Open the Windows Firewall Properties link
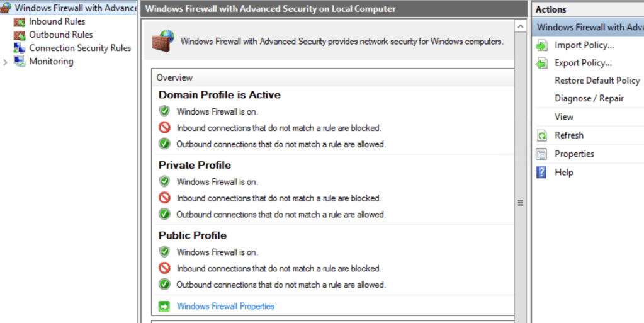 225,307
